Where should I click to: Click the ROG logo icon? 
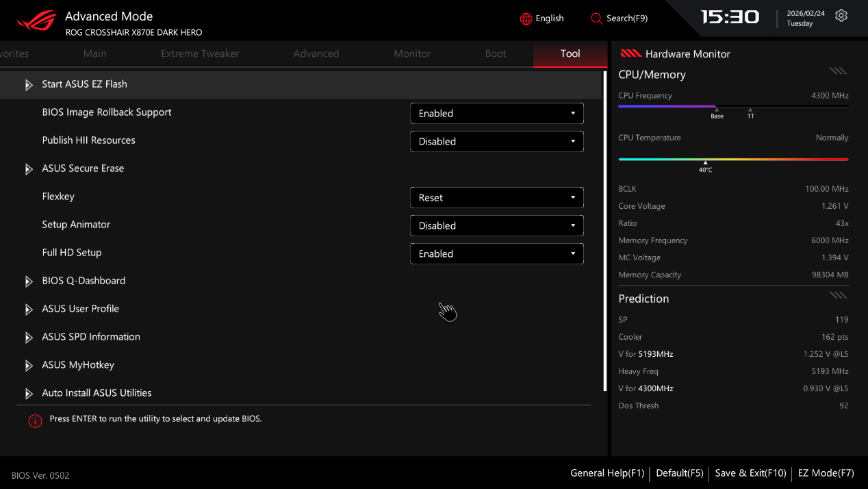(x=37, y=21)
